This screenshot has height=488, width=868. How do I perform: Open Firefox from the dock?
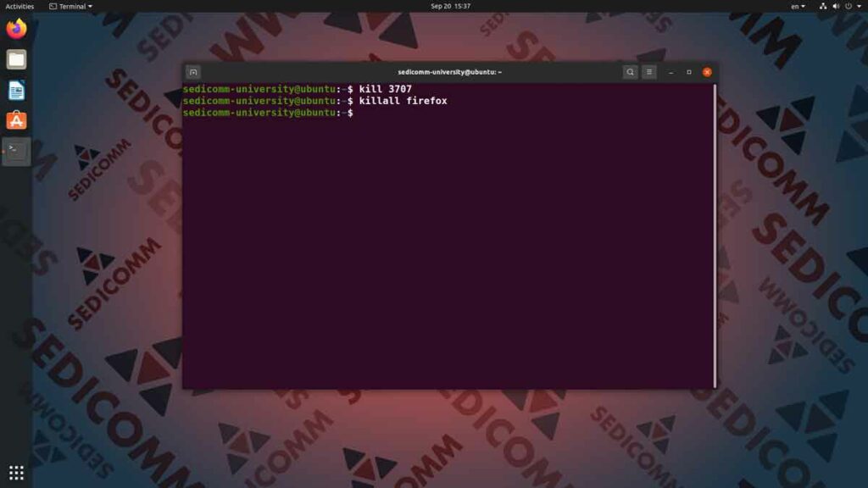click(x=16, y=29)
